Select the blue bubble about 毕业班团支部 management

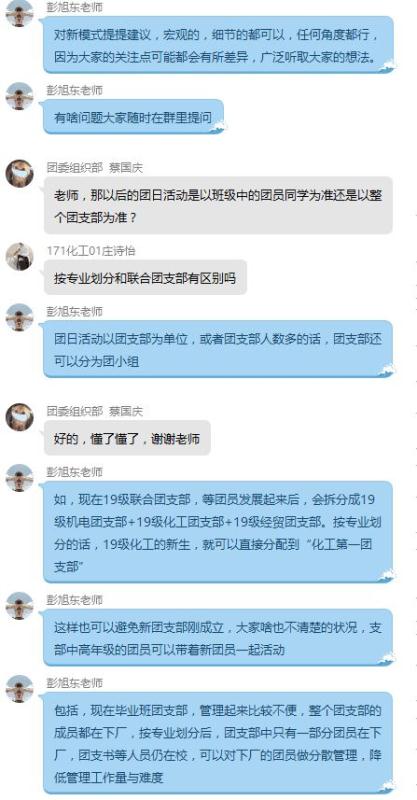point(219,743)
